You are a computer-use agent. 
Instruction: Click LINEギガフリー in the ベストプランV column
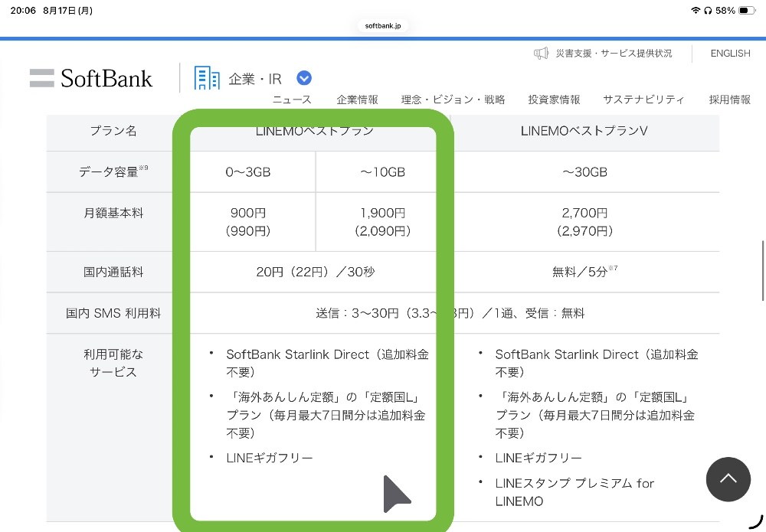point(538,458)
